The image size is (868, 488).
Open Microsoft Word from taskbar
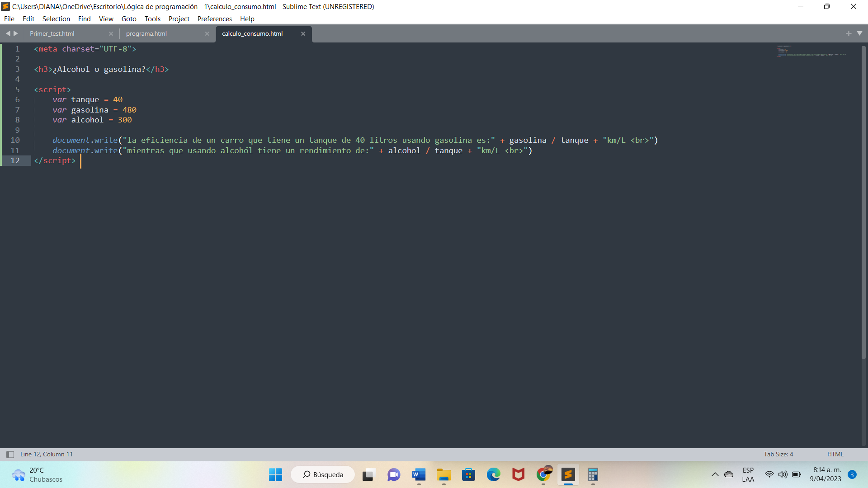coord(419,474)
